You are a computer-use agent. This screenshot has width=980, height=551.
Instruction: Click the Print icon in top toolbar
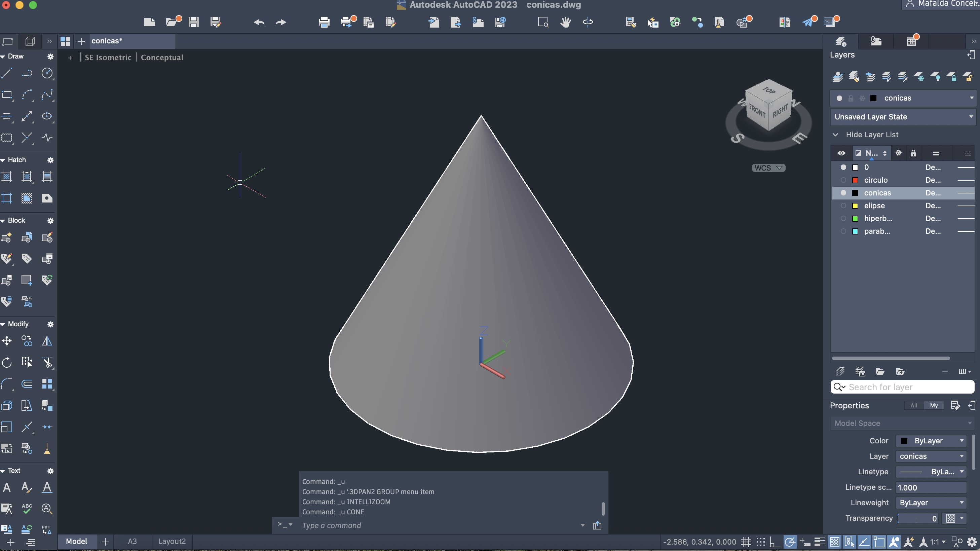(324, 22)
